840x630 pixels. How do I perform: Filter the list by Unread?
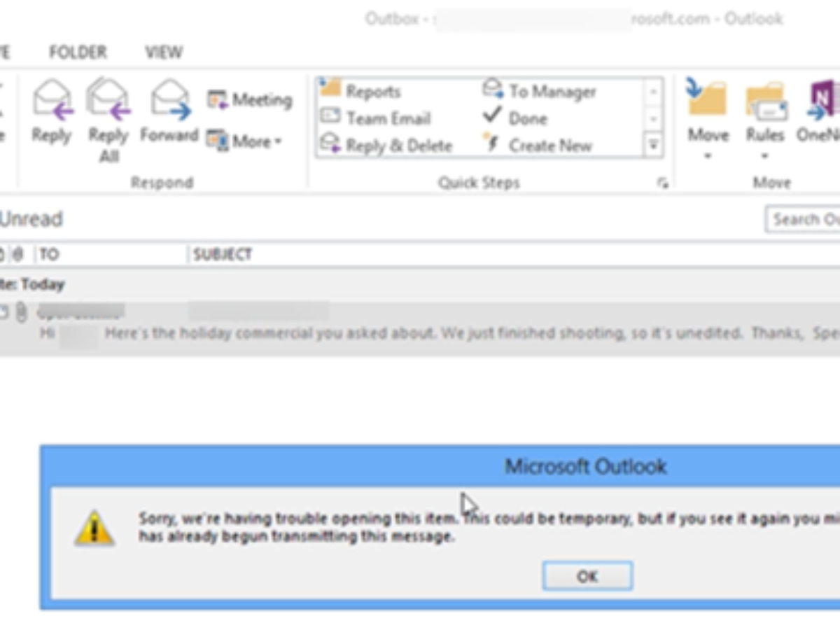pos(31,219)
